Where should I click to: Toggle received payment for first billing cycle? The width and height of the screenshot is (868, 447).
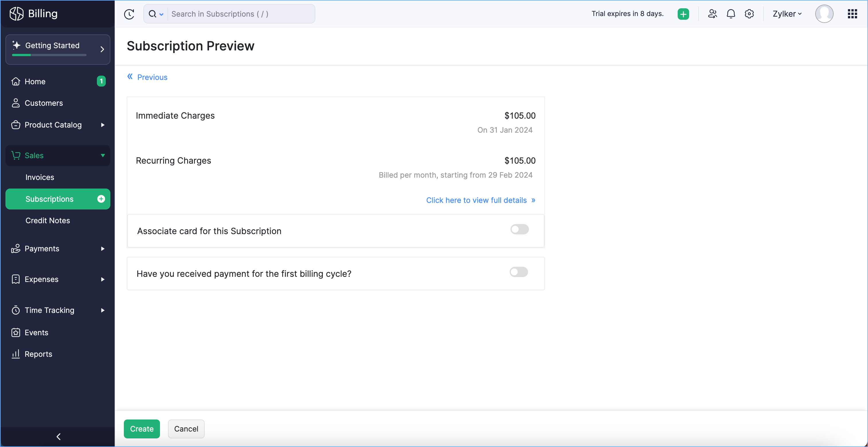click(518, 272)
